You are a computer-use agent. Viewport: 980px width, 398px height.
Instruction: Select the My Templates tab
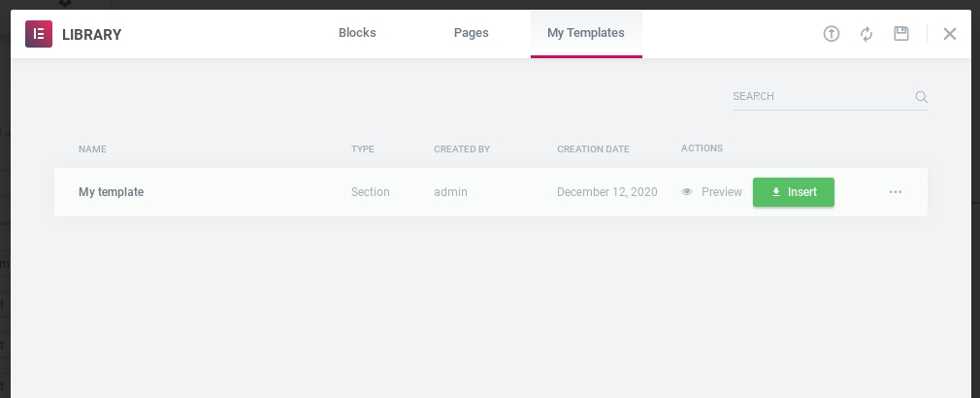click(586, 33)
